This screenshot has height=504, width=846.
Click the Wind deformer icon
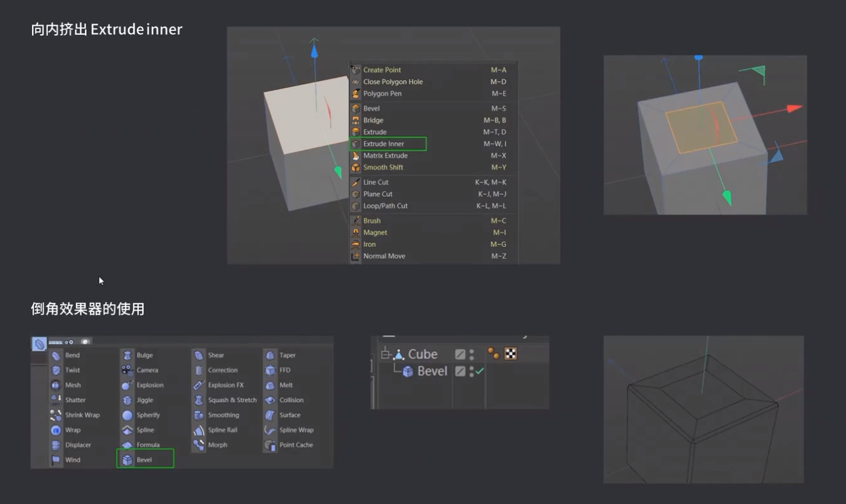tap(56, 460)
